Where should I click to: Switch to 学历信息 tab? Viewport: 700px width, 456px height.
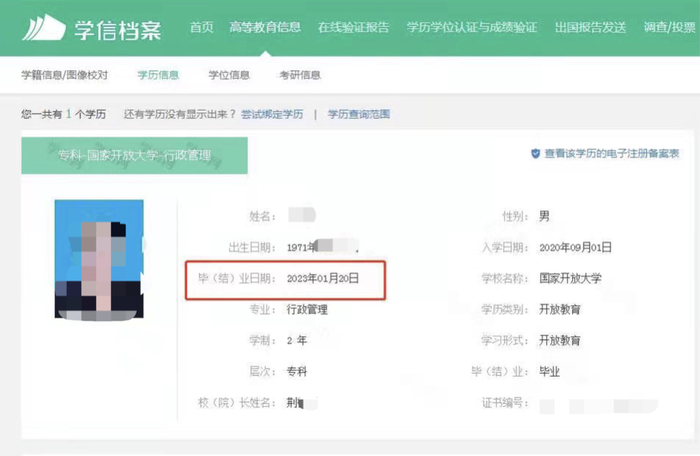158,75
